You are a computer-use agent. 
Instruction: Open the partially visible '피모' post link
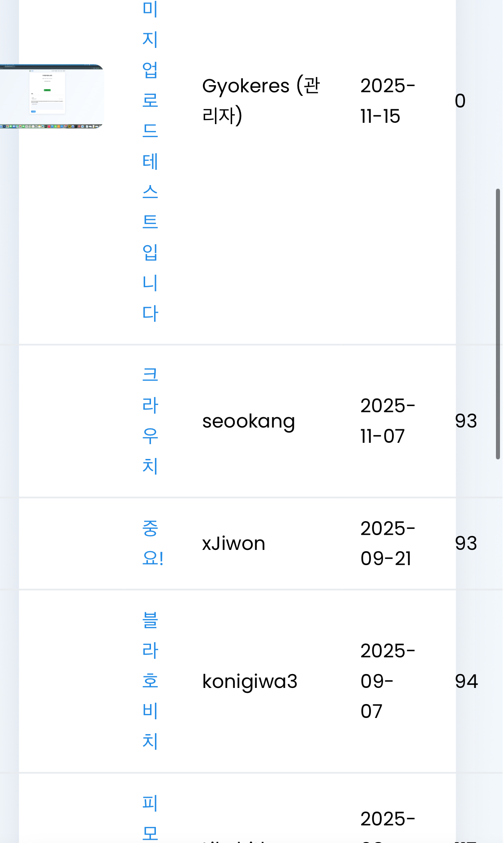150,818
